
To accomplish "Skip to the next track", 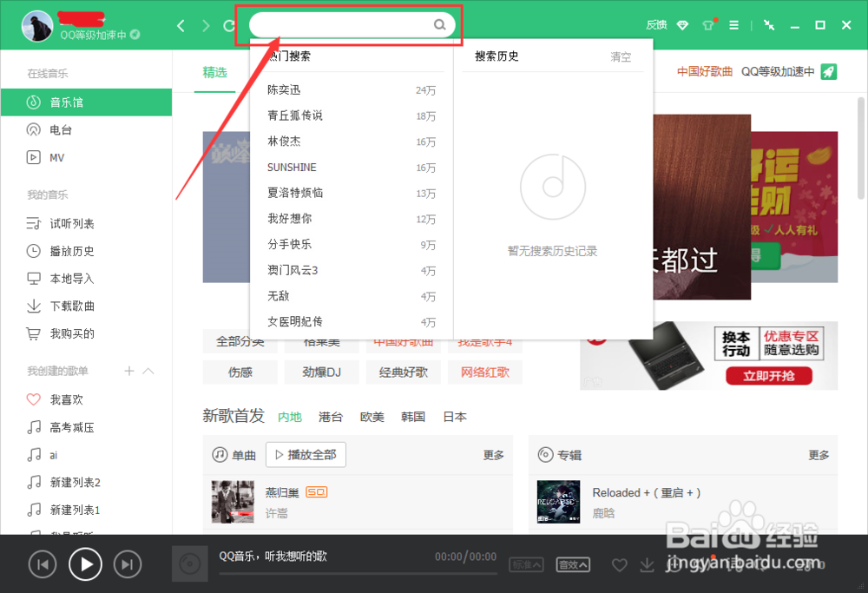I will coord(128,564).
